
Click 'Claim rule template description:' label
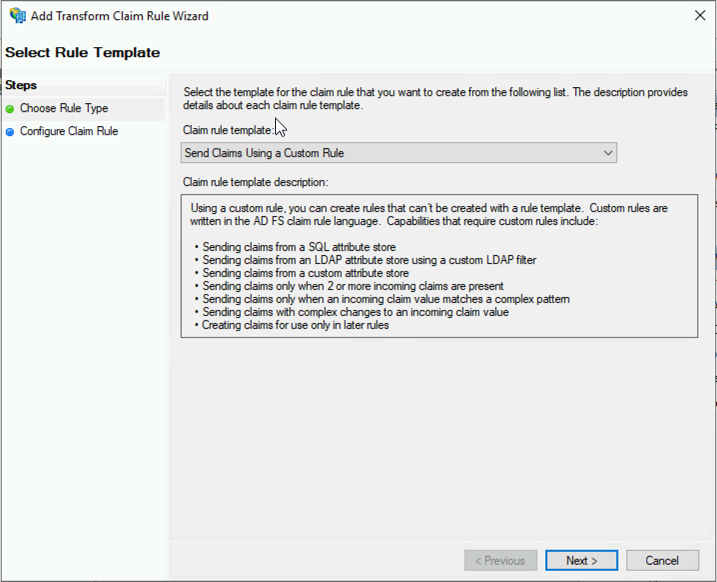coord(255,182)
